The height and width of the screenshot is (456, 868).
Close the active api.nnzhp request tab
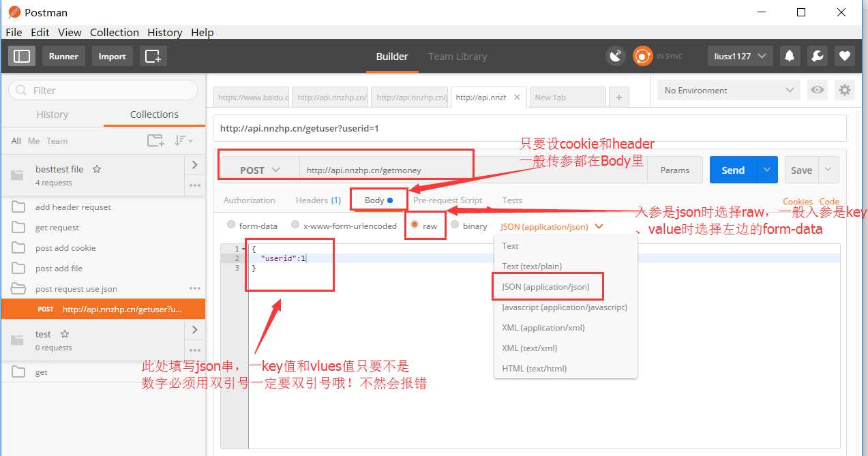click(x=517, y=97)
